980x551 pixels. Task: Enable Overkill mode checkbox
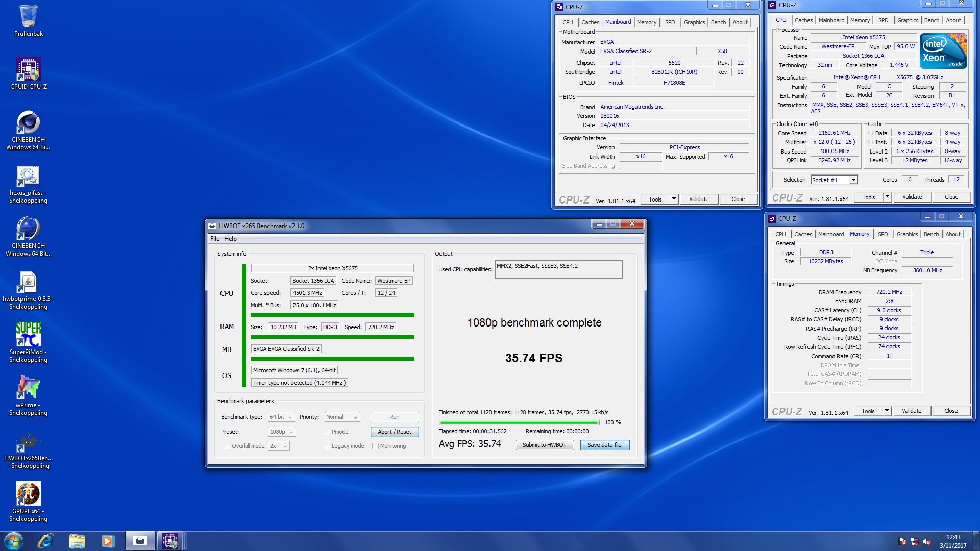pos(227,446)
